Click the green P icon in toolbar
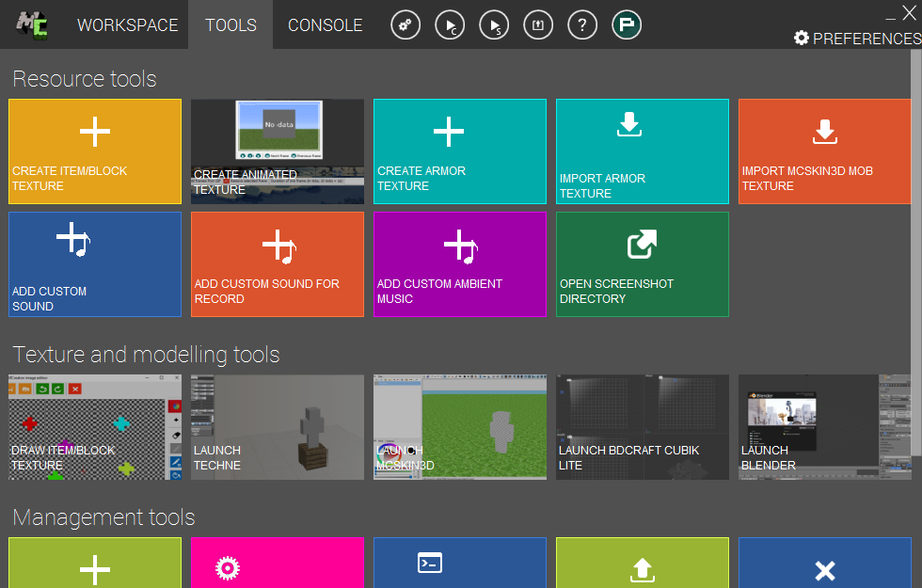The image size is (922, 588). (x=627, y=25)
